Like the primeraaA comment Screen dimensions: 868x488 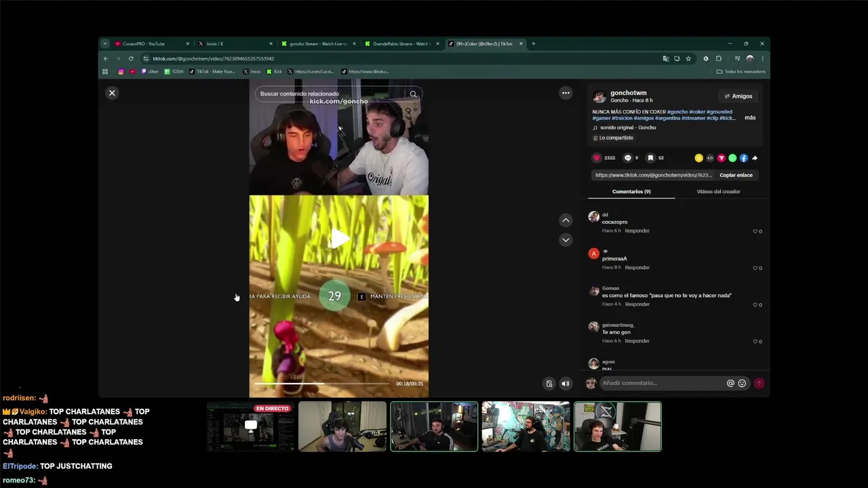point(755,268)
